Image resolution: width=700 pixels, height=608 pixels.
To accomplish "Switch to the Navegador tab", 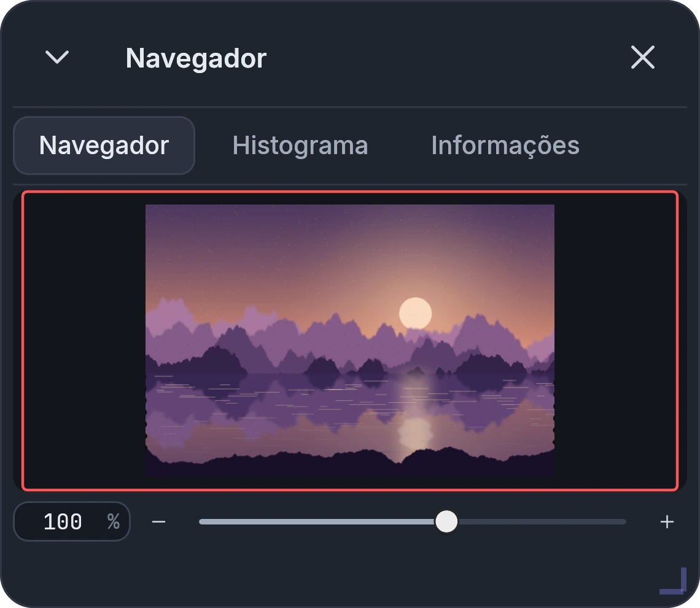I will [104, 146].
